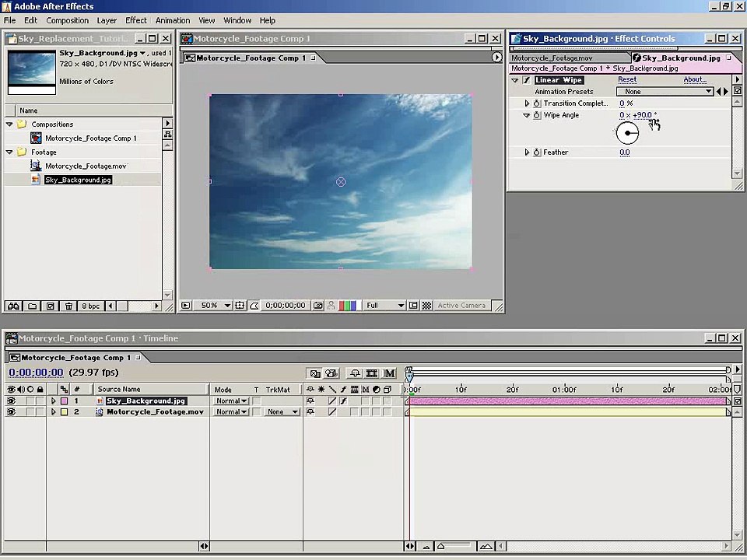Toggle shy switch on Sky_Background.jpg layer
This screenshot has height=560, width=747.
310,401
